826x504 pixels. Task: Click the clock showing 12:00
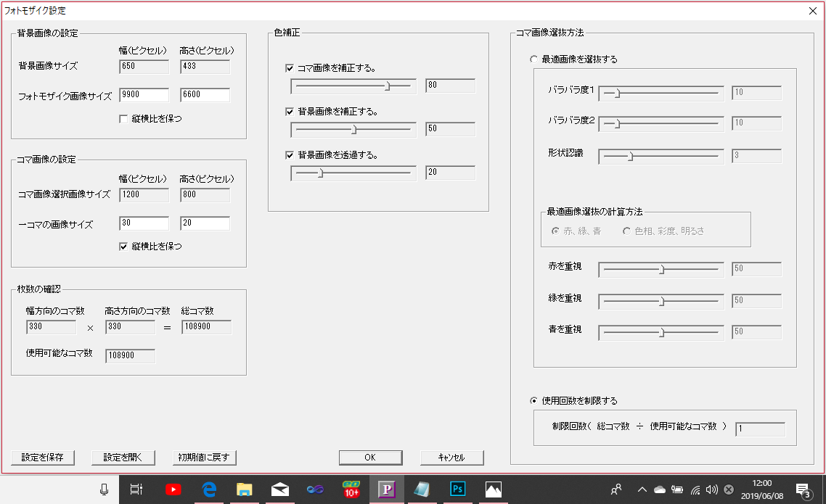click(761, 483)
